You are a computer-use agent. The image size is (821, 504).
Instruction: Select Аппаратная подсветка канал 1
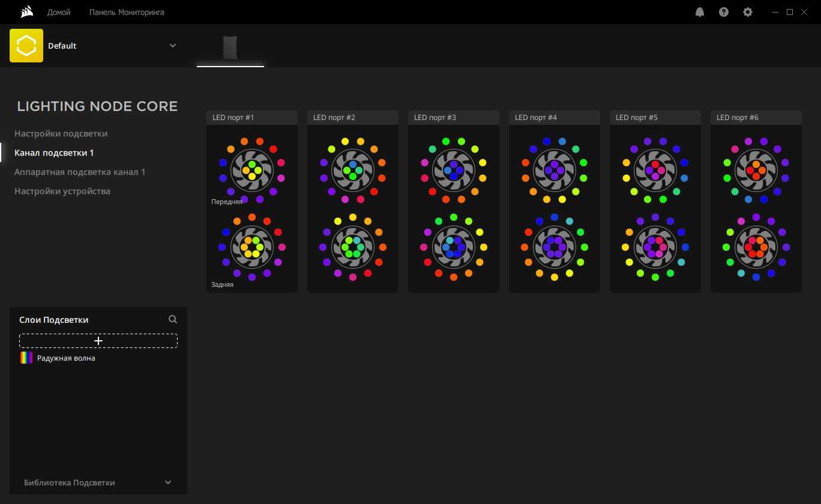click(x=80, y=172)
